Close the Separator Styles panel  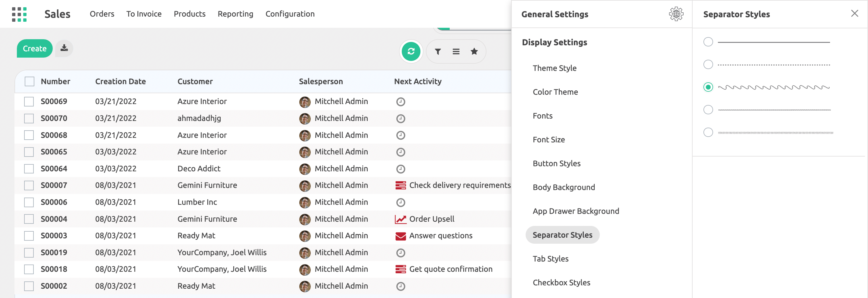(854, 14)
